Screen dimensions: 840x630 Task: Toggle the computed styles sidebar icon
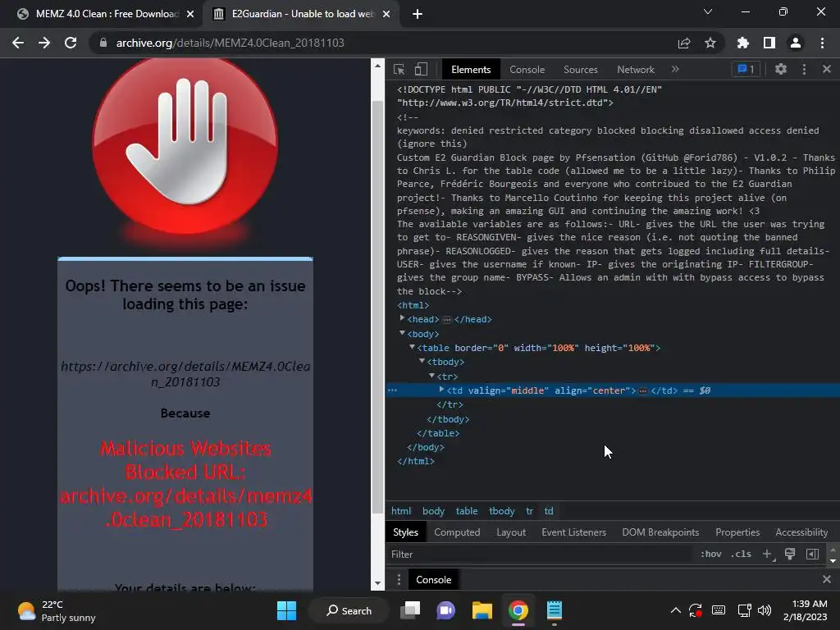pyautogui.click(x=812, y=554)
